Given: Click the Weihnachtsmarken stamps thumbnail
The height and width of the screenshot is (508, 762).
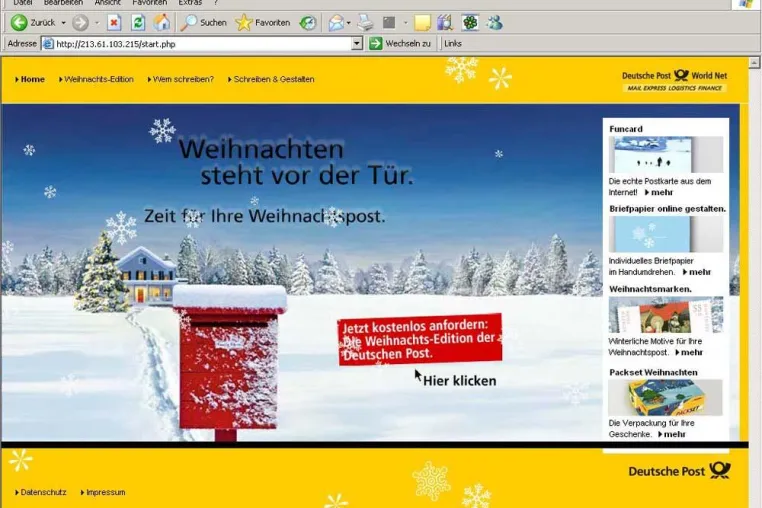Looking at the screenshot, I should tap(665, 315).
